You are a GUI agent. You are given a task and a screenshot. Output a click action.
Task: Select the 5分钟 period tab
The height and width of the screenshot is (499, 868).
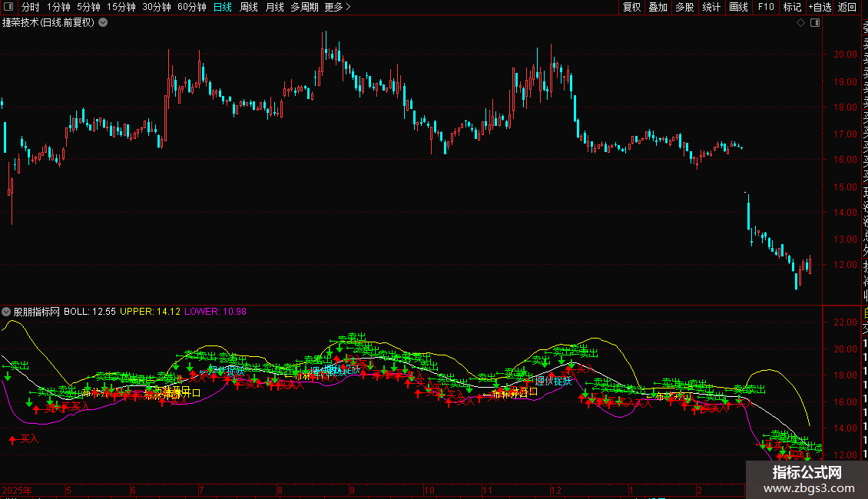pyautogui.click(x=88, y=7)
